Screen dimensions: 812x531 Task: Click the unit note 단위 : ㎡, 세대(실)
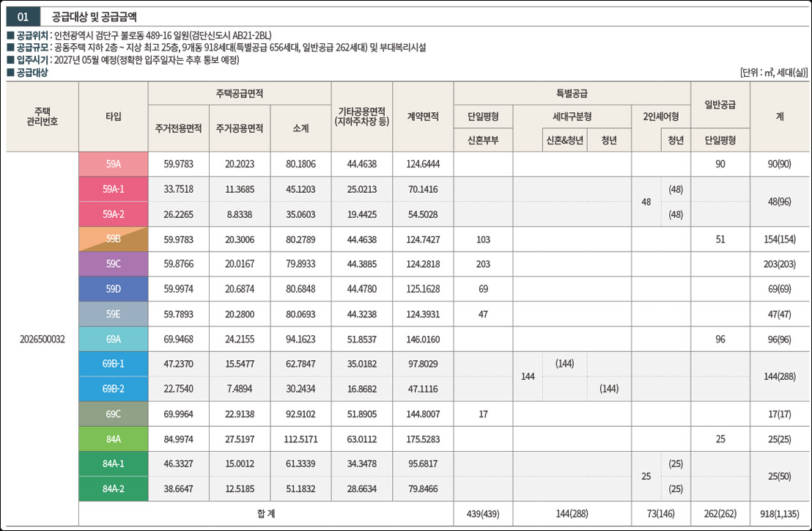[774, 73]
